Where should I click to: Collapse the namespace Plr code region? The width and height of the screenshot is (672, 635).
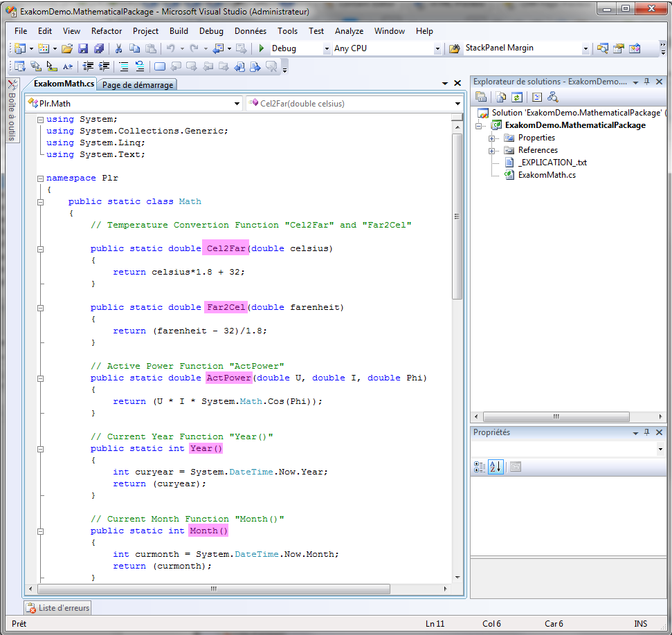click(40, 178)
